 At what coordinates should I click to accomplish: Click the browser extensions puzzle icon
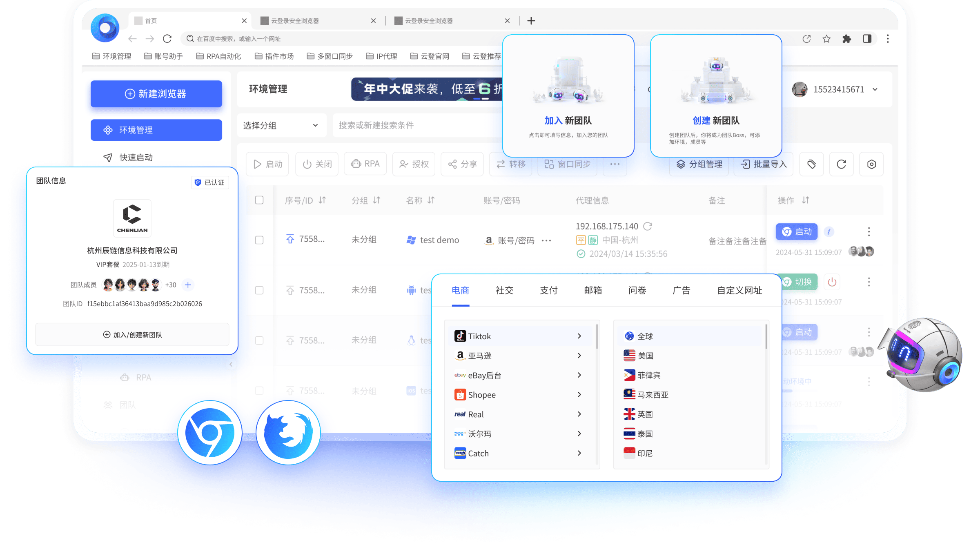846,39
